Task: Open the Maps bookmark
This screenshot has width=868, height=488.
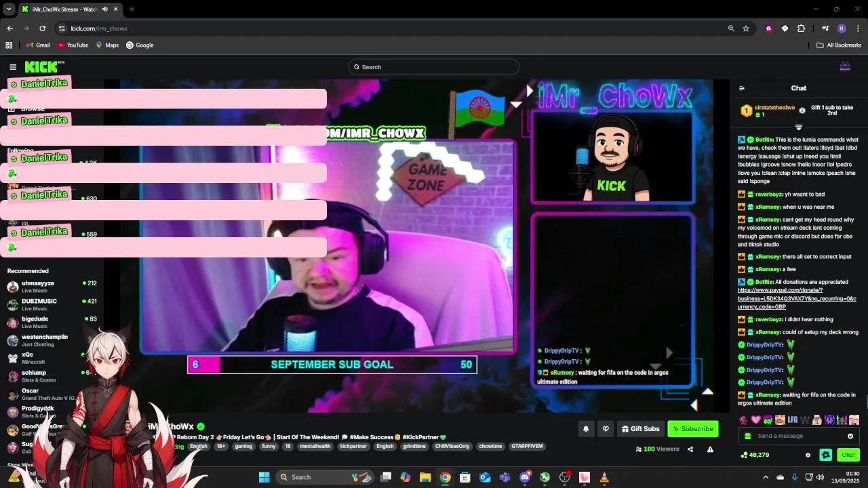Action: 107,45
